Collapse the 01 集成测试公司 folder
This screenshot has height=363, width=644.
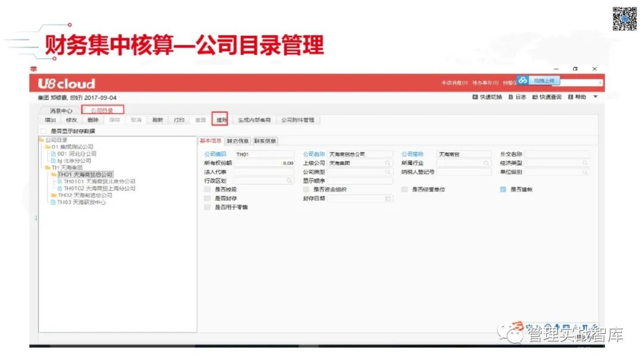coord(48,147)
